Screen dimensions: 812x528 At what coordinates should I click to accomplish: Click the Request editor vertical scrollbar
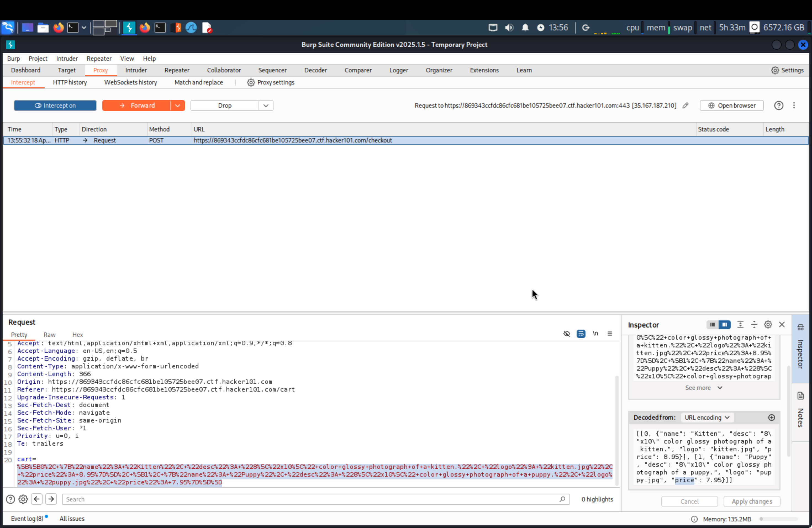[616, 431]
